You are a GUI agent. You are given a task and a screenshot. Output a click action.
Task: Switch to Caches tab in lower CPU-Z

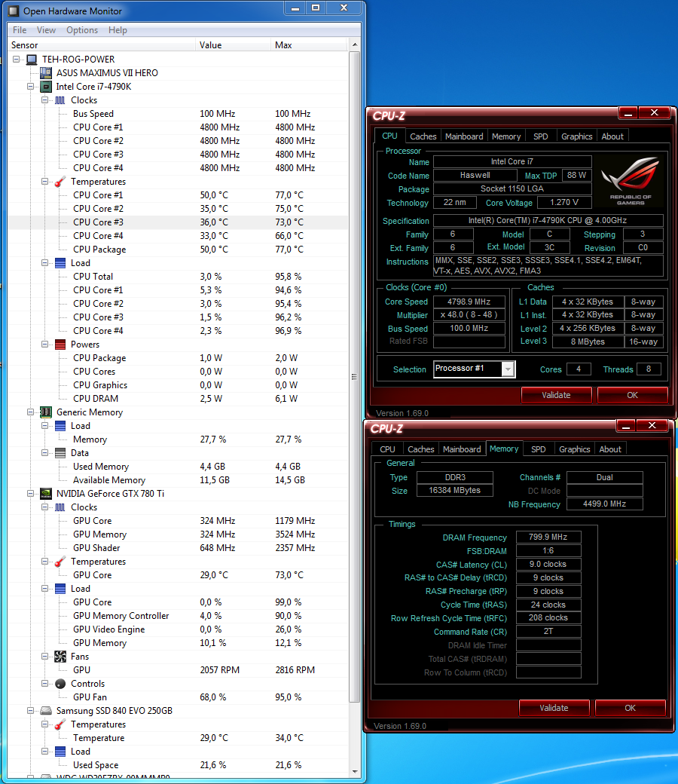[421, 449]
